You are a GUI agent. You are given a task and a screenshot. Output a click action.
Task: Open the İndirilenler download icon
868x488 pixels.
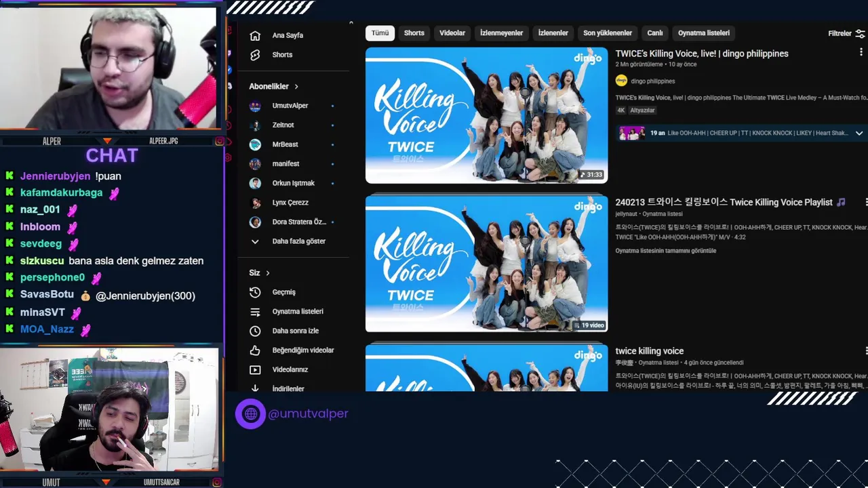[x=255, y=388]
